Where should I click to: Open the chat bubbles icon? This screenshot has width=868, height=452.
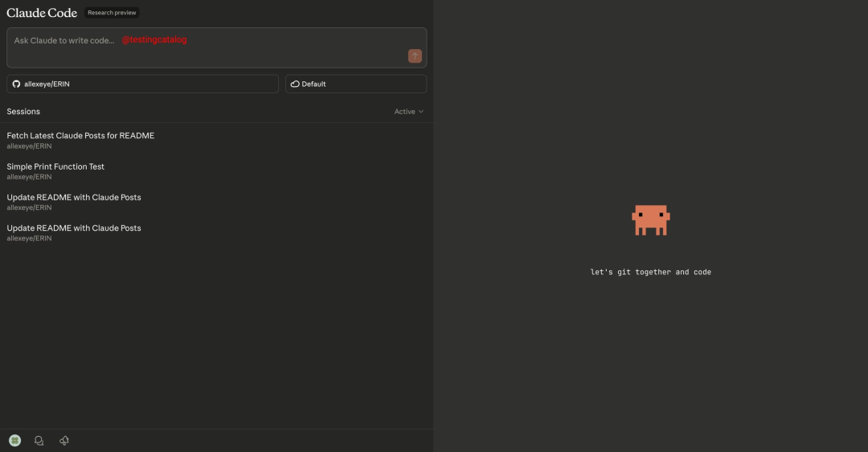point(39,441)
